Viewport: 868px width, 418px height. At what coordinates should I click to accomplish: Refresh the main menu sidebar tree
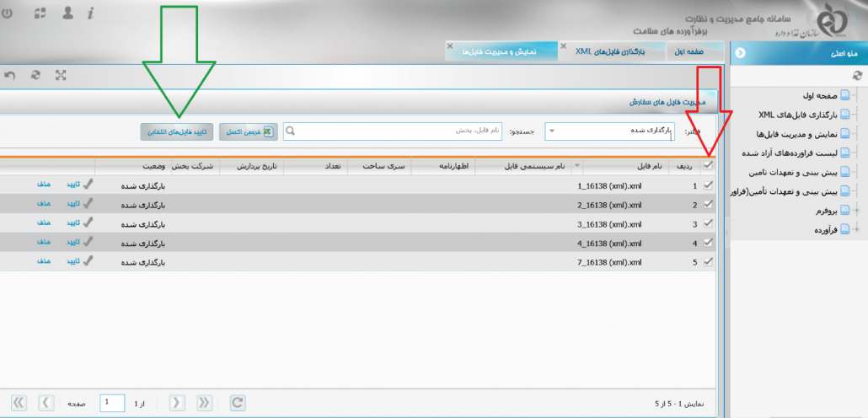click(858, 75)
